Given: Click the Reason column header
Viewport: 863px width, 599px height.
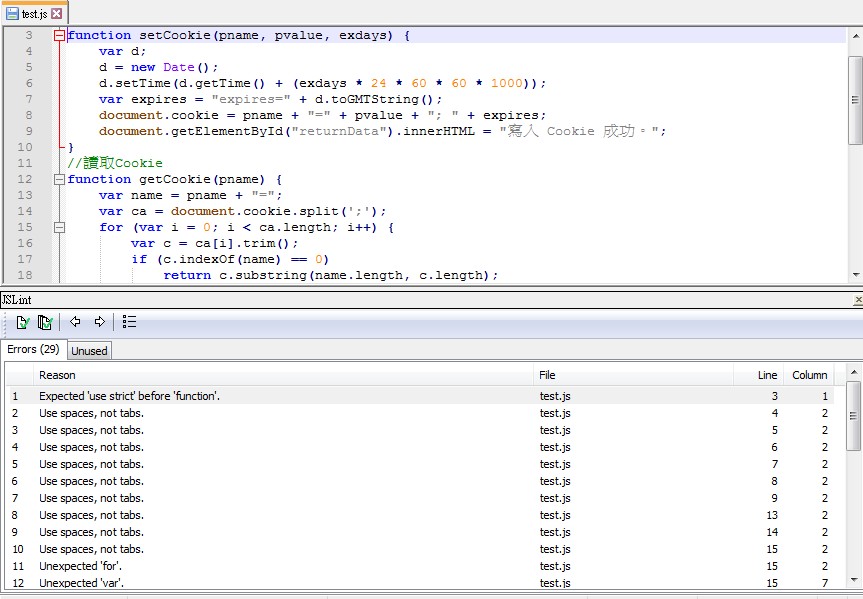Looking at the screenshot, I should click(58, 375).
